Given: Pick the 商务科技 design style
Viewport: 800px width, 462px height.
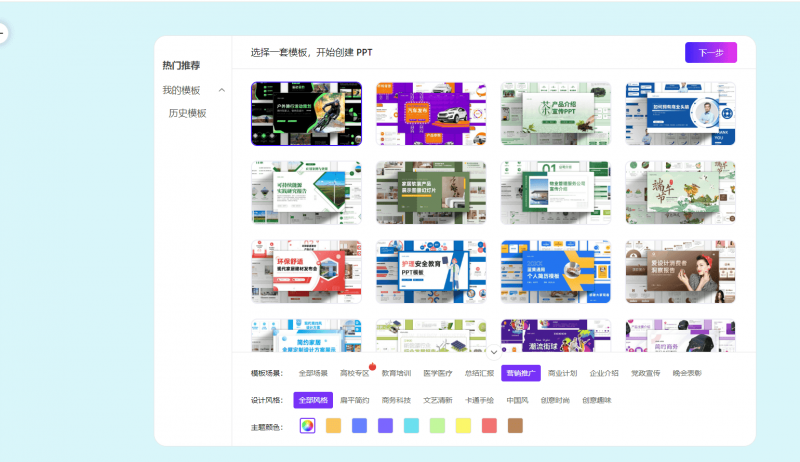Looking at the screenshot, I should point(397,400).
